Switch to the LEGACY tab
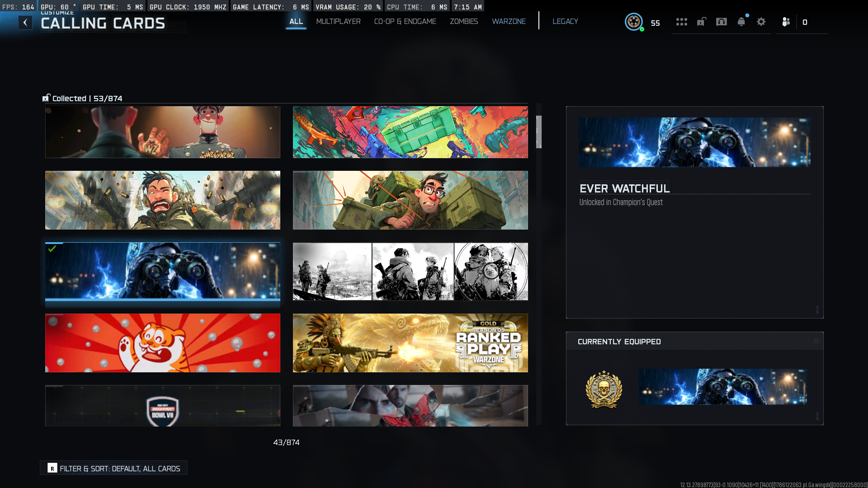 tap(565, 21)
